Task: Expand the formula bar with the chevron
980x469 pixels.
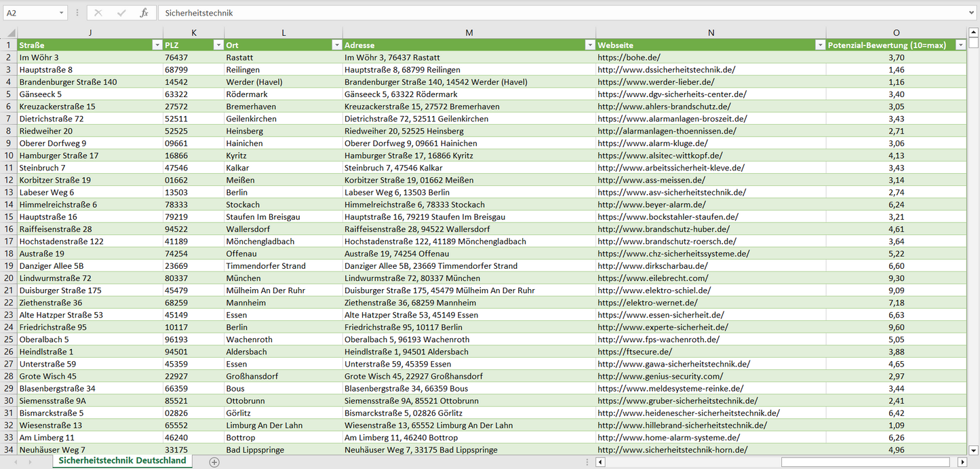Action: click(x=973, y=13)
